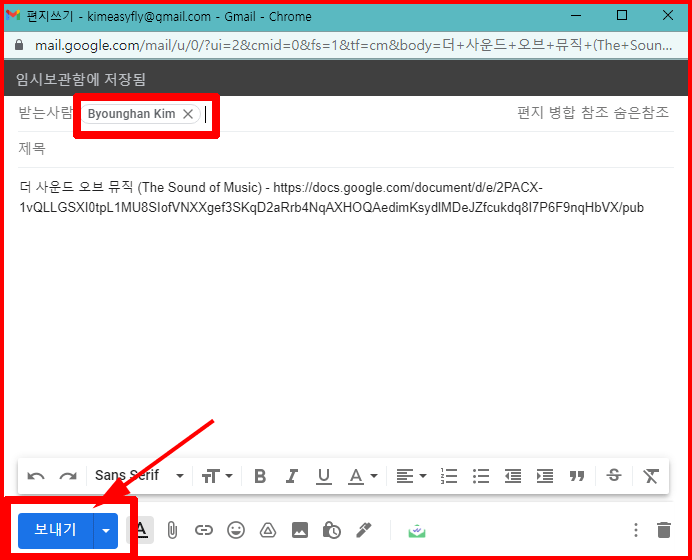The width and height of the screenshot is (692, 560).
Task: Apply quote block formatting
Action: point(577,476)
